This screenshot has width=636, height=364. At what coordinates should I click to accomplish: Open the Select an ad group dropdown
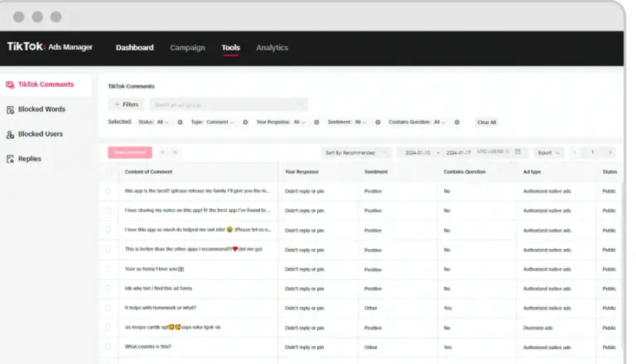pyautogui.click(x=229, y=105)
